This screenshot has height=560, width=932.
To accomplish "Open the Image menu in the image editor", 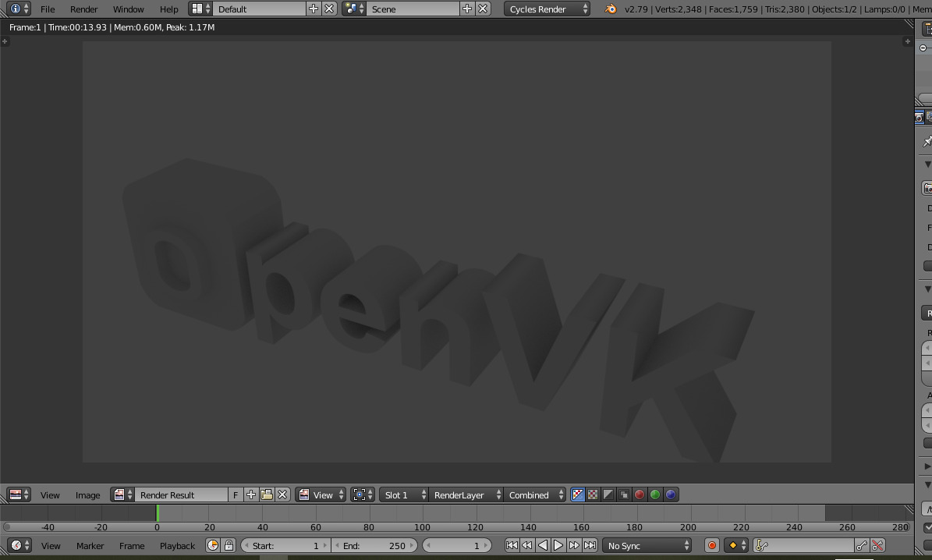I will pos(87,494).
